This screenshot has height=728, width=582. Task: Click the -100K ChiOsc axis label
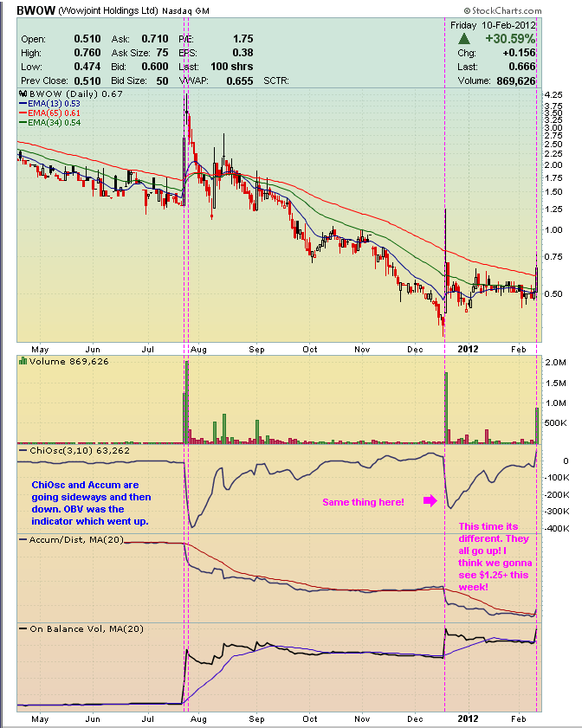point(558,477)
